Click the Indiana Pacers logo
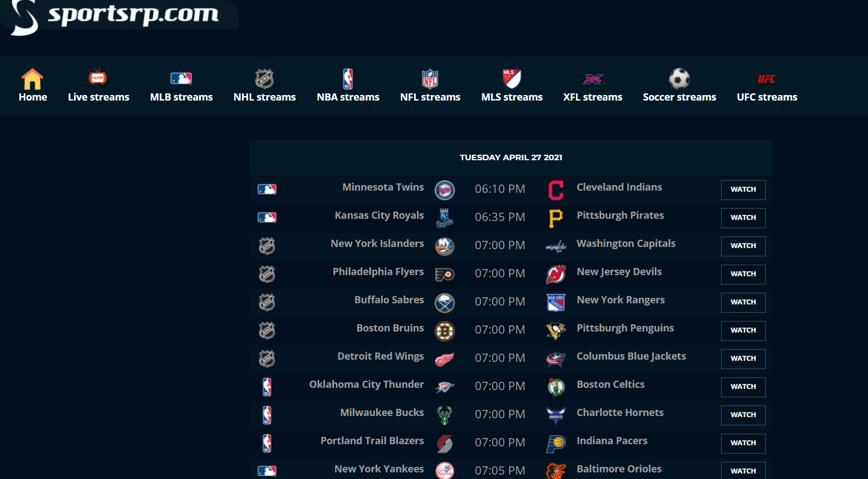 point(556,444)
